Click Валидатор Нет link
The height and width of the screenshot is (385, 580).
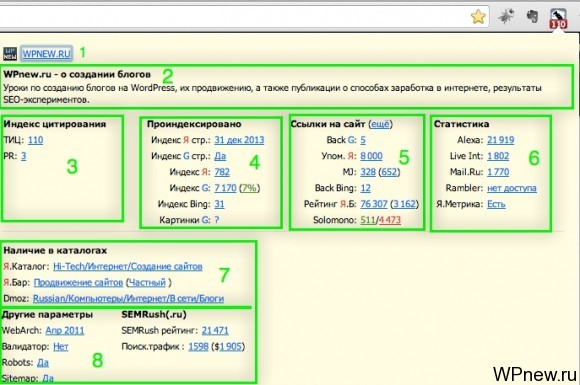tap(61, 347)
